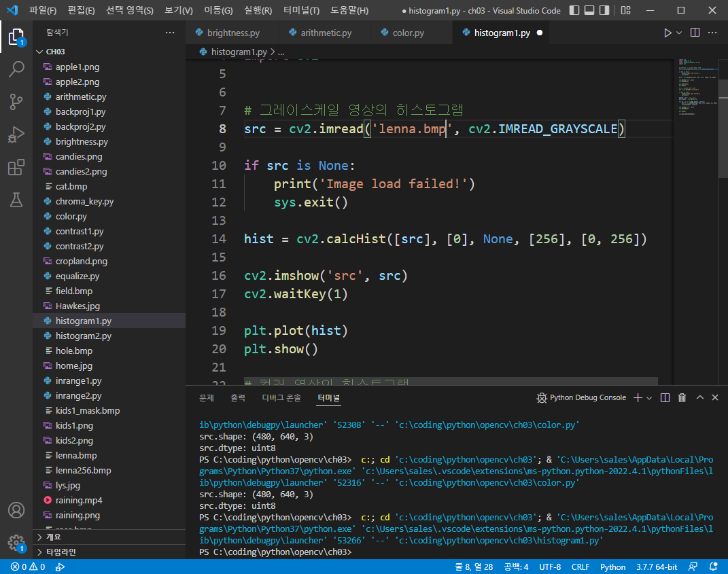The width and height of the screenshot is (728, 574).
Task: Click the Python language mode in status bar
Action: point(612,567)
